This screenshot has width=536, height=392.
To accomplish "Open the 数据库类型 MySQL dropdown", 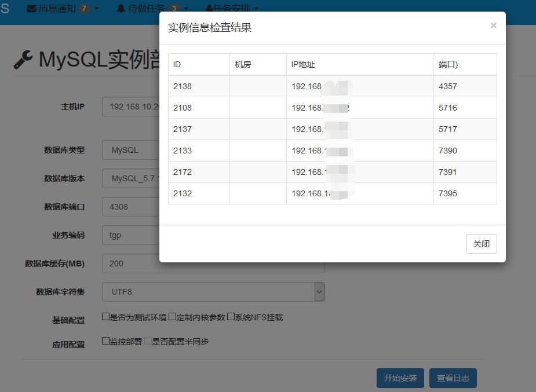I will pos(131,150).
